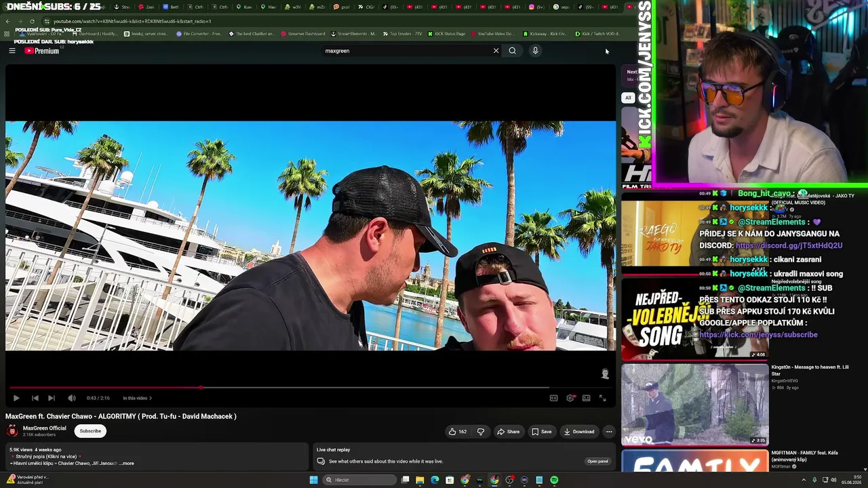The height and width of the screenshot is (488, 868).
Task: Show hidden system tray icons chevron
Action: click(x=802, y=480)
